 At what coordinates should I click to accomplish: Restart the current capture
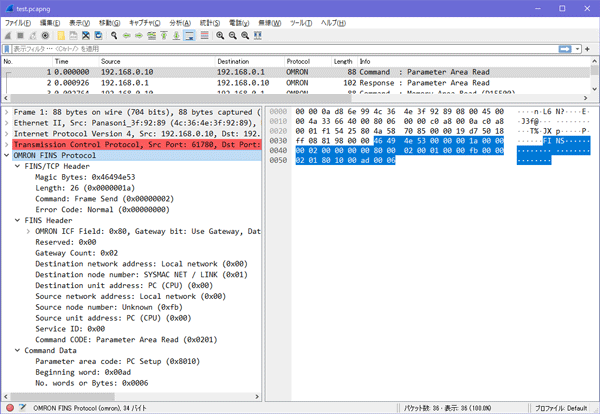pos(33,36)
